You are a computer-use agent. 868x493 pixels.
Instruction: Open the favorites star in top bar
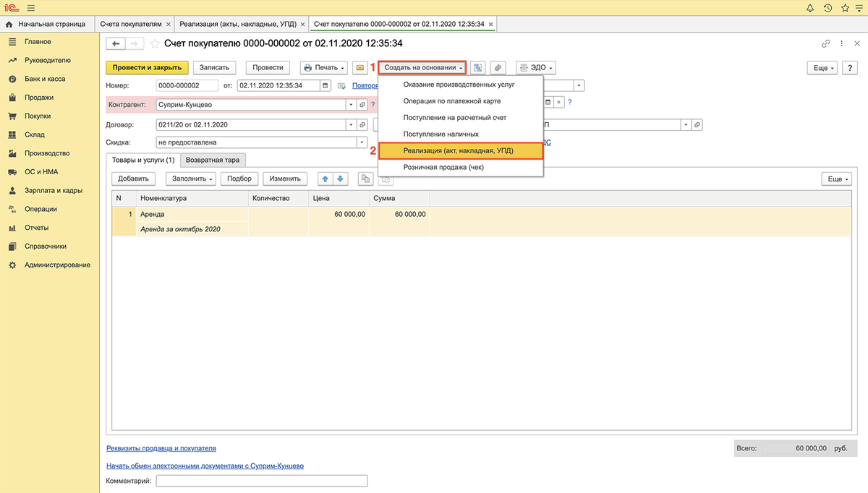[x=844, y=9]
